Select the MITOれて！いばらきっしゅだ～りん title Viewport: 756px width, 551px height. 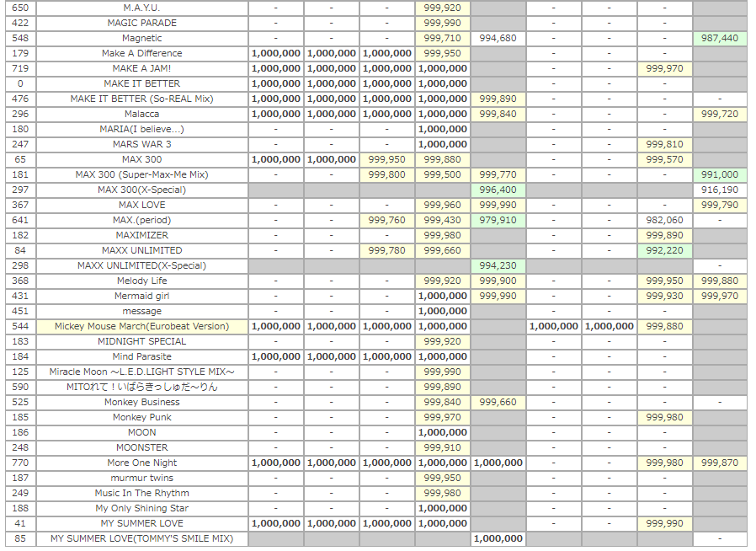tap(141, 387)
